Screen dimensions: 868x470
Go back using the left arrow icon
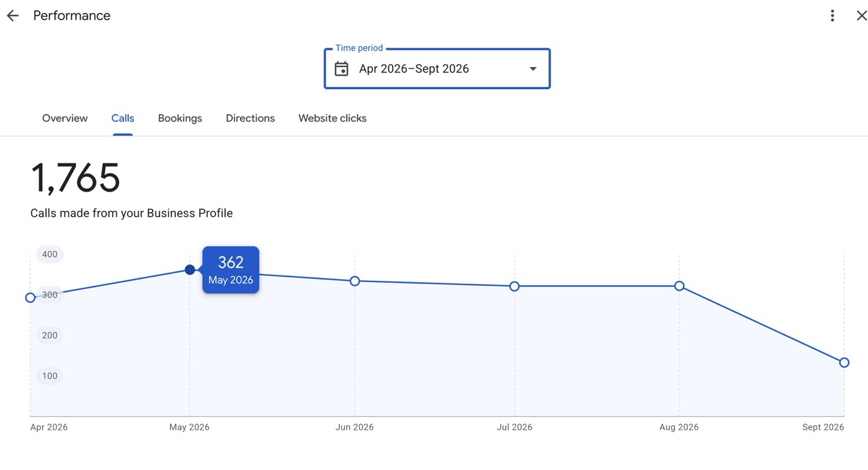pyautogui.click(x=12, y=16)
